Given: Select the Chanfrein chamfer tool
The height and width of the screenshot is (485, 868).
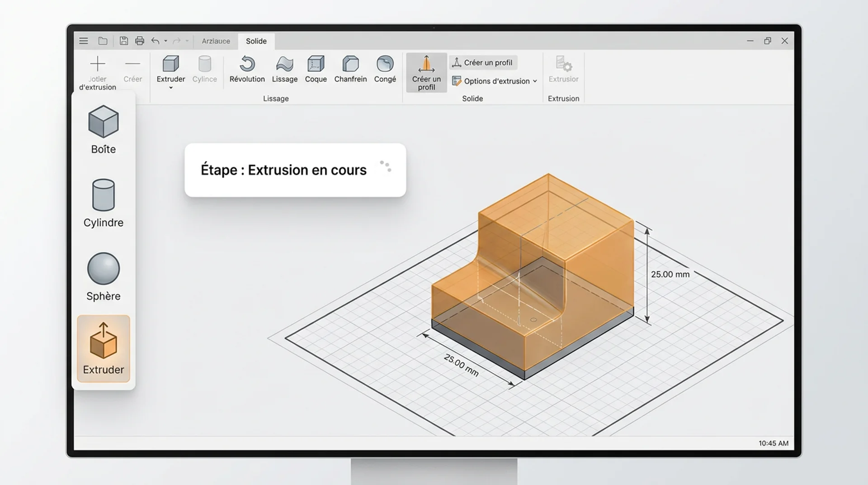Looking at the screenshot, I should 350,69.
